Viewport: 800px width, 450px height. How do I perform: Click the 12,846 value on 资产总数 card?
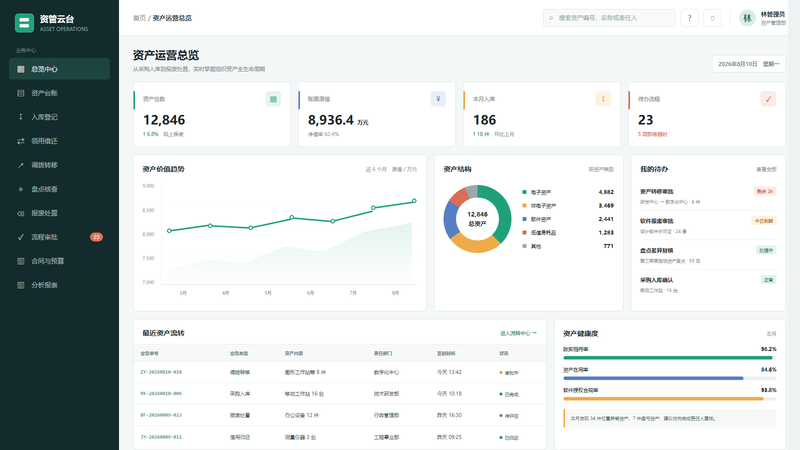[164, 120]
